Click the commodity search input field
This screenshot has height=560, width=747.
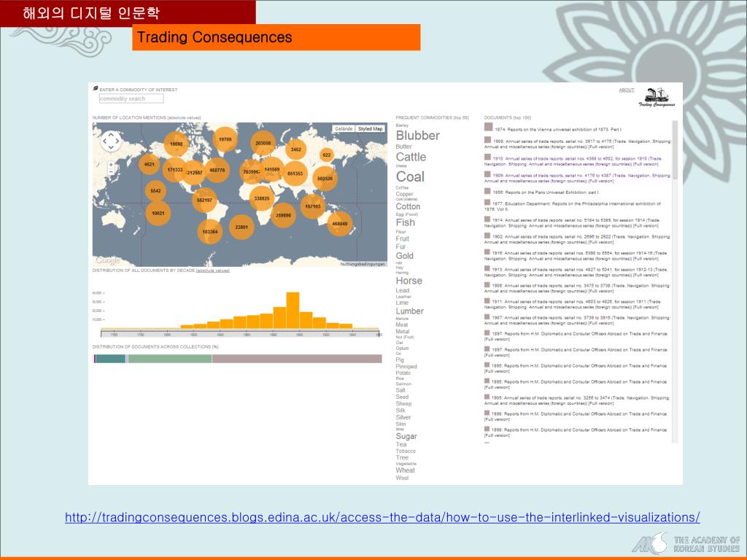[x=131, y=98]
